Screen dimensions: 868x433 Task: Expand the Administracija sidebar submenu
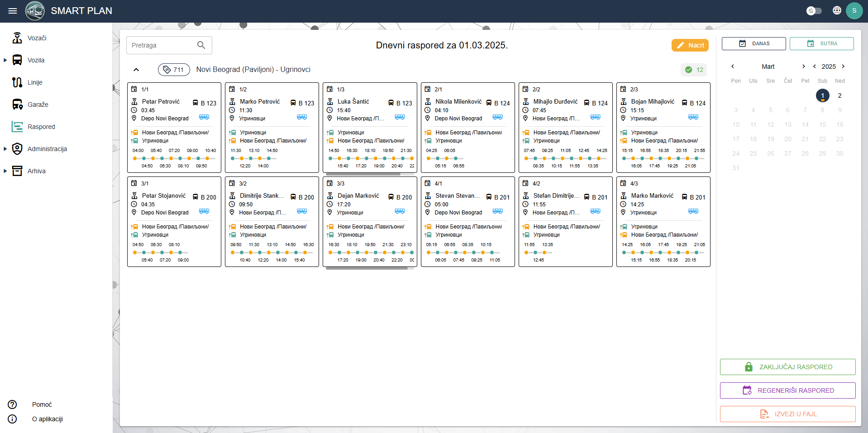pos(5,149)
